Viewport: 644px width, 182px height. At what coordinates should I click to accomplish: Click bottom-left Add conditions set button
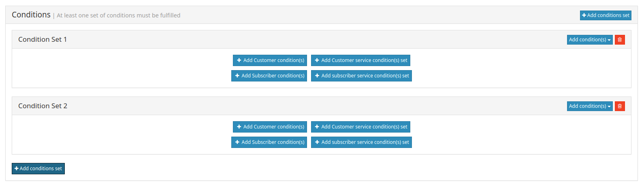pos(38,169)
